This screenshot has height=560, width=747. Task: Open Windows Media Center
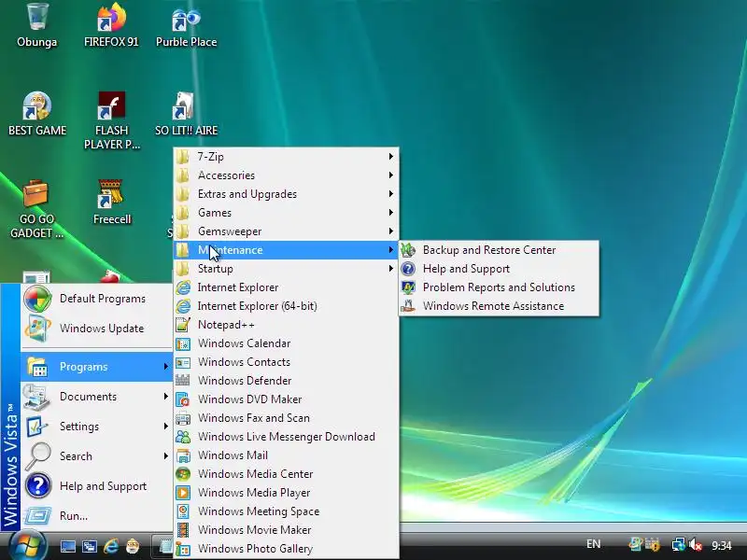click(x=286, y=474)
